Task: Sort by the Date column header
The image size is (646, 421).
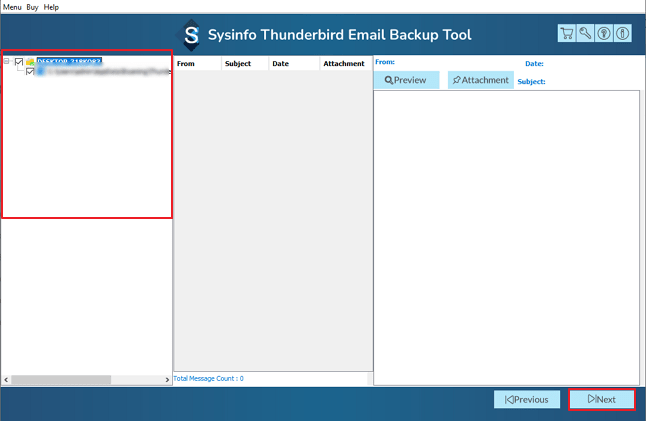Action: click(x=294, y=63)
